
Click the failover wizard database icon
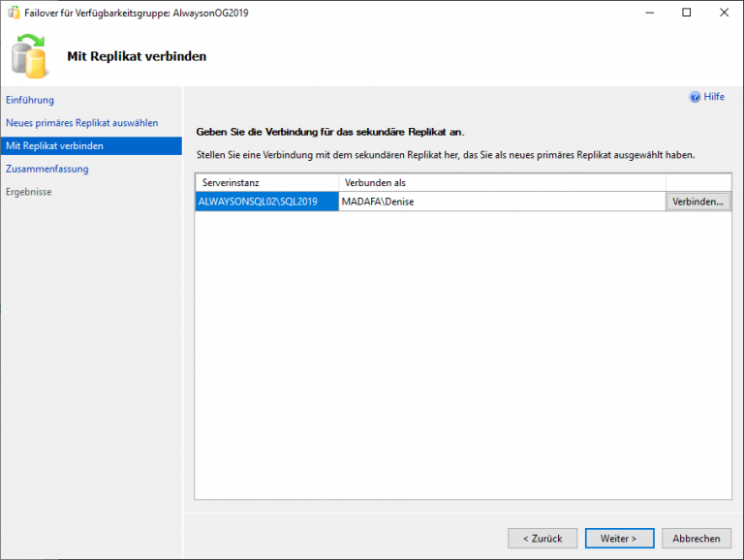tap(28, 56)
